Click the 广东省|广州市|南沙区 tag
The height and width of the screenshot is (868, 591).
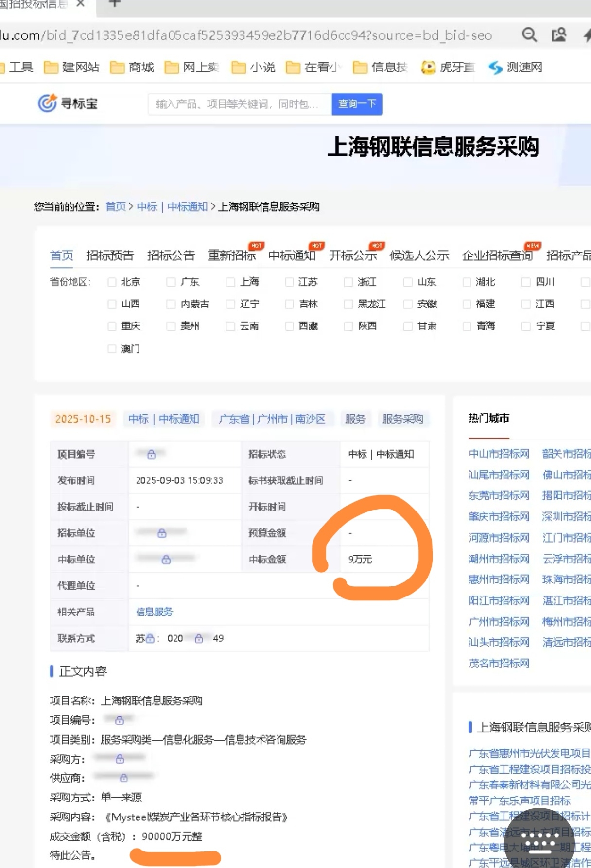coord(272,419)
